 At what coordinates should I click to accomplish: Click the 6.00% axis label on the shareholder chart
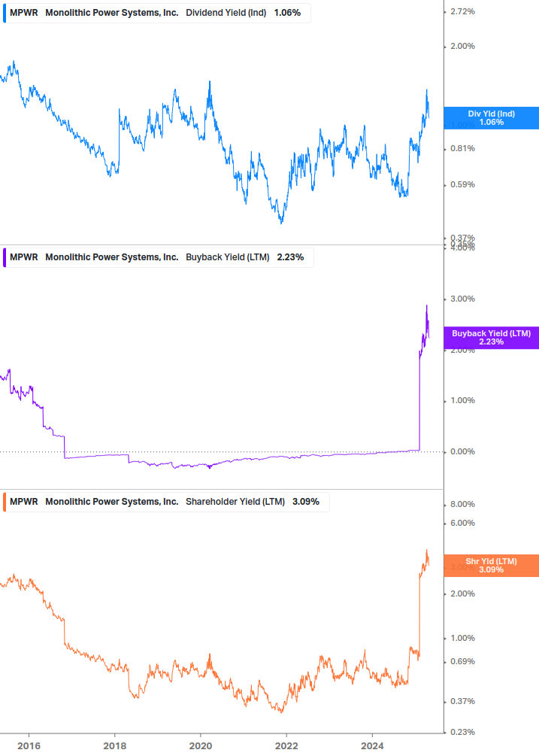pos(462,523)
